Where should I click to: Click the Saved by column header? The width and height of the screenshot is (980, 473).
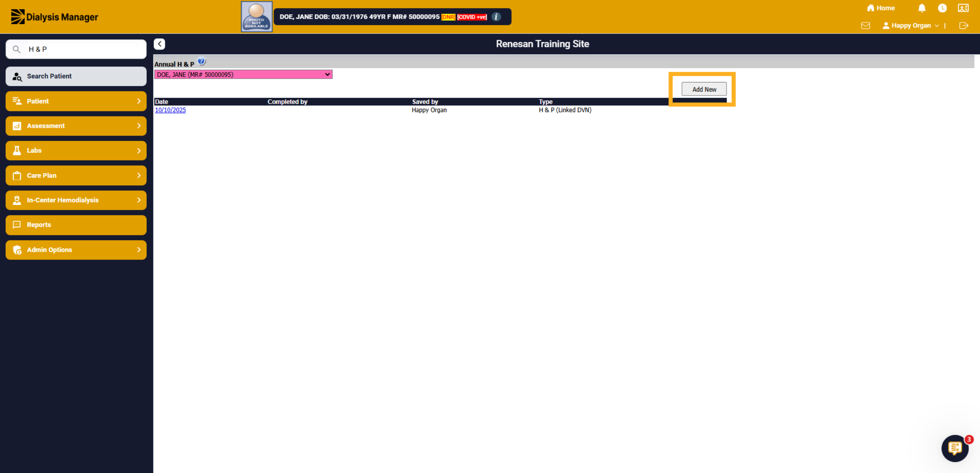pyautogui.click(x=425, y=102)
